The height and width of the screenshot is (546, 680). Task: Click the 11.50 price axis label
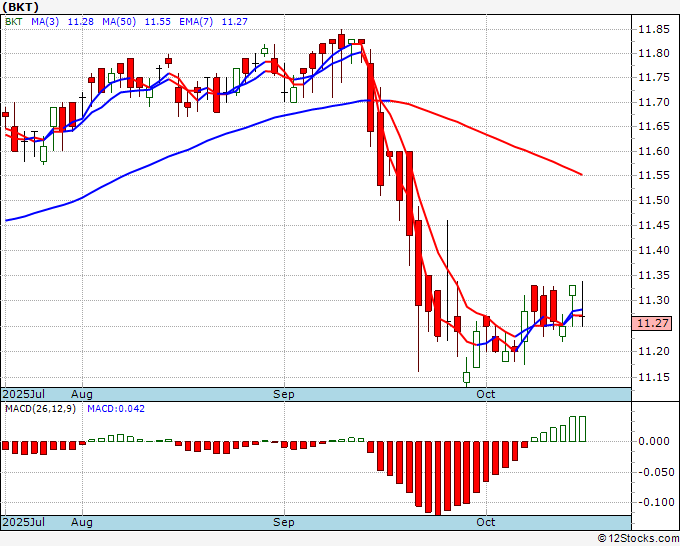click(x=654, y=200)
